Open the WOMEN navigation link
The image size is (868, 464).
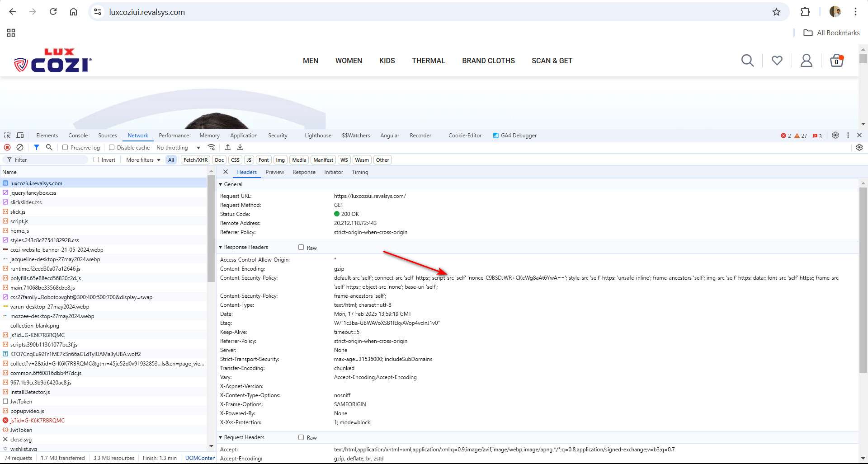point(349,61)
